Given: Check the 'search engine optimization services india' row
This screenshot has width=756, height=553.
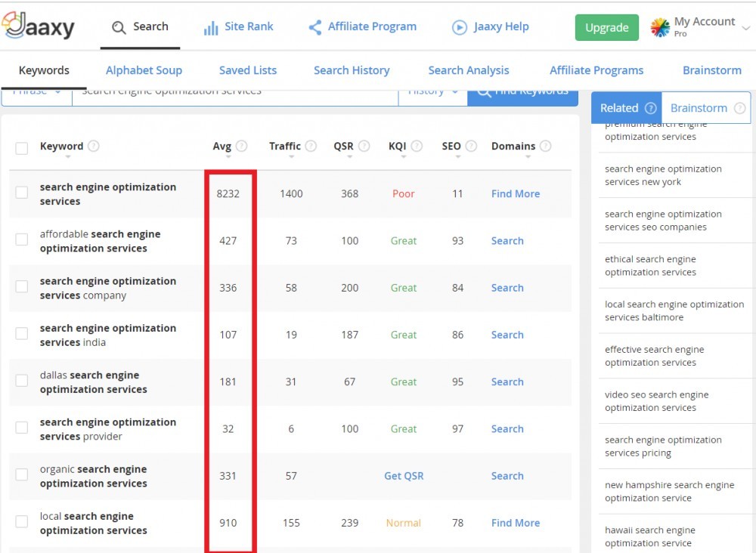Looking at the screenshot, I should tap(22, 333).
